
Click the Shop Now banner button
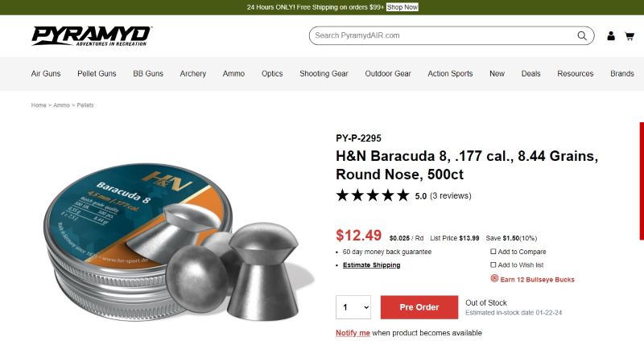point(402,7)
